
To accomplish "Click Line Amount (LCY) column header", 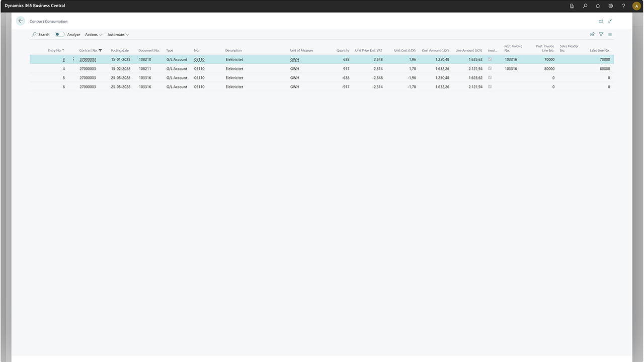I will pyautogui.click(x=469, y=50).
